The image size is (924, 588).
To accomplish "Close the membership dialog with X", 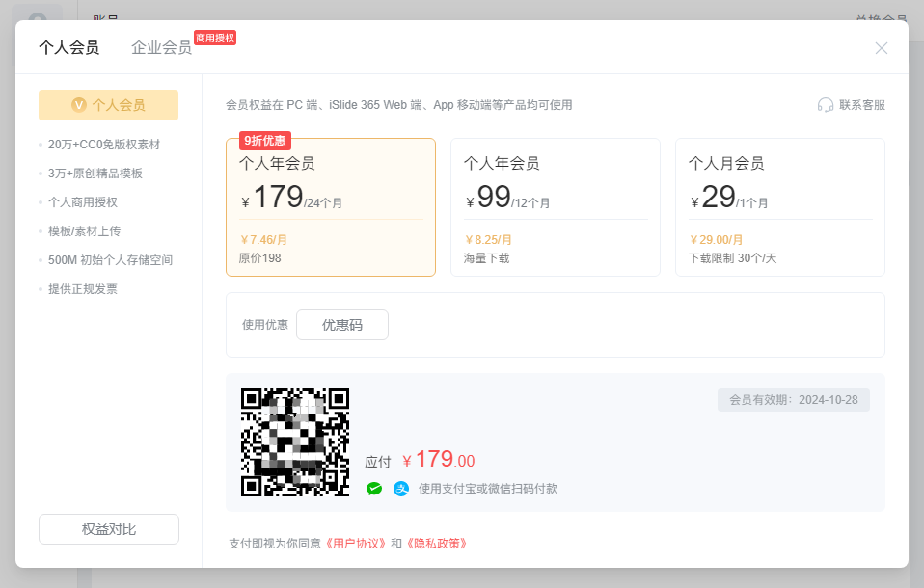I will pyautogui.click(x=881, y=48).
